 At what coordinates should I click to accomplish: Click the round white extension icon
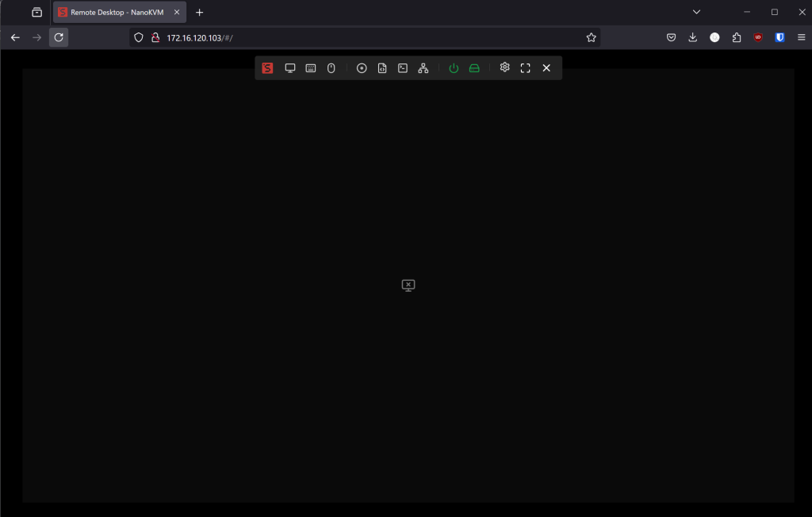(714, 37)
